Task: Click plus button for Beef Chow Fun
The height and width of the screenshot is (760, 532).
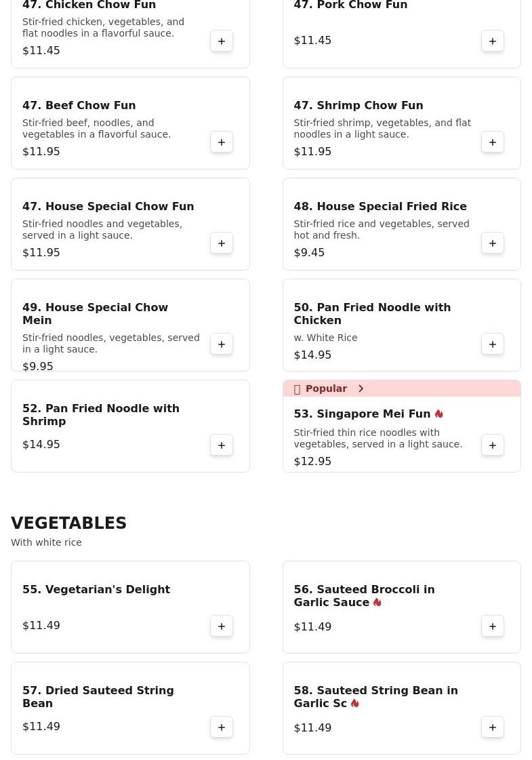Action: tap(222, 142)
